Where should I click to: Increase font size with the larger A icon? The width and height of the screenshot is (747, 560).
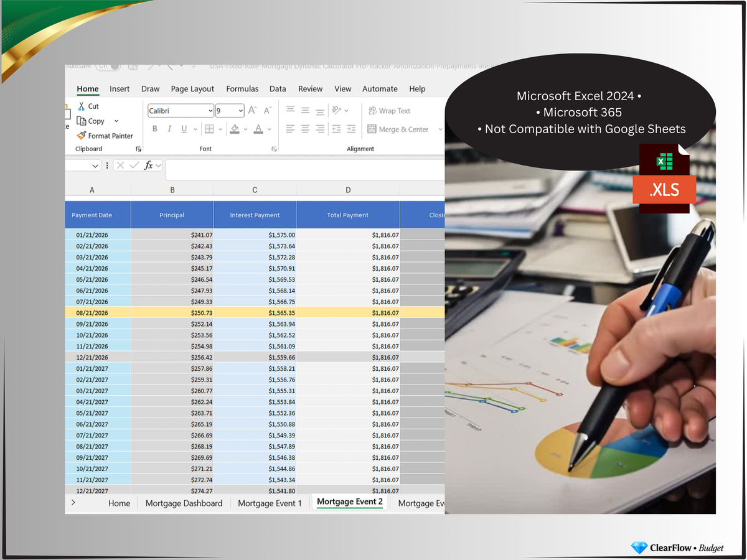point(253,110)
